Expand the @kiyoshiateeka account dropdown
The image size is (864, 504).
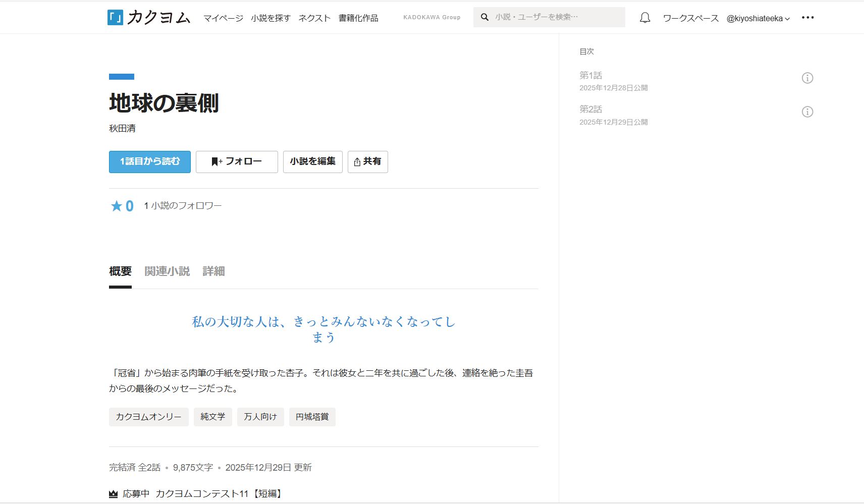758,19
